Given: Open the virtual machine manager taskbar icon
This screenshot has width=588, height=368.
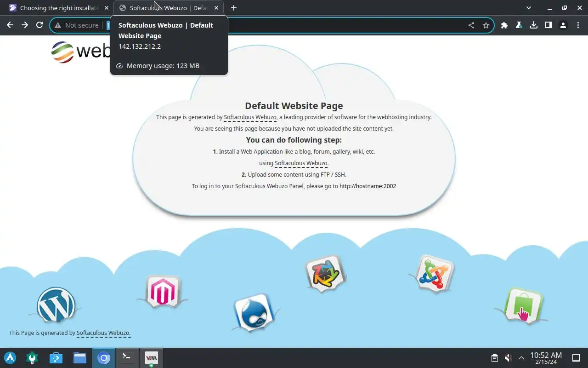Looking at the screenshot, I should coord(152,358).
